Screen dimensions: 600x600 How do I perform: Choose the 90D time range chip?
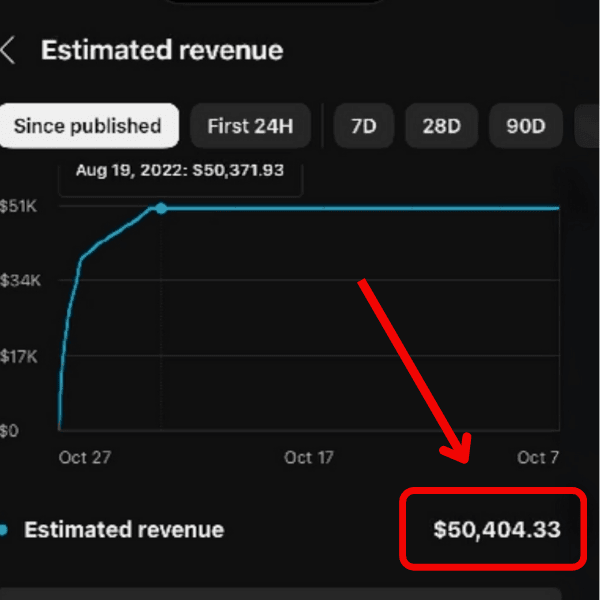click(x=524, y=126)
